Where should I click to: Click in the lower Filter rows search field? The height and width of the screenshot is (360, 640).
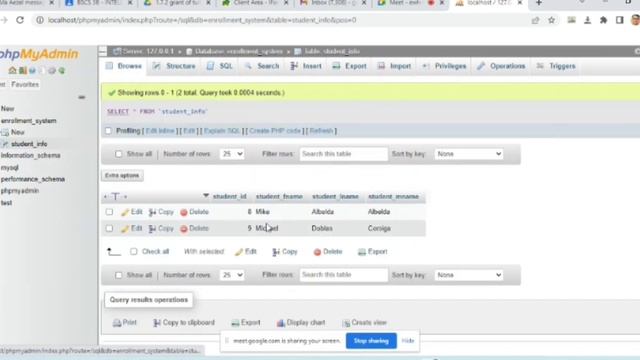click(x=344, y=275)
